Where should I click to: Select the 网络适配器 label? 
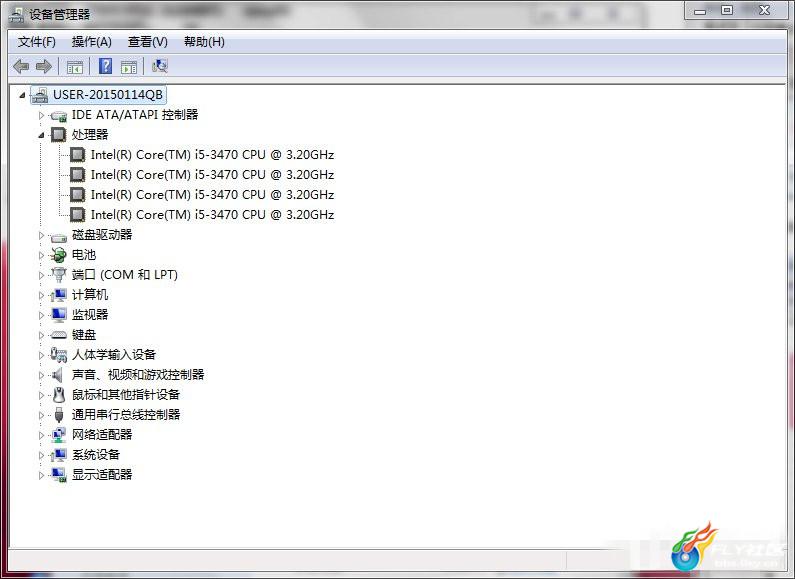(x=102, y=435)
